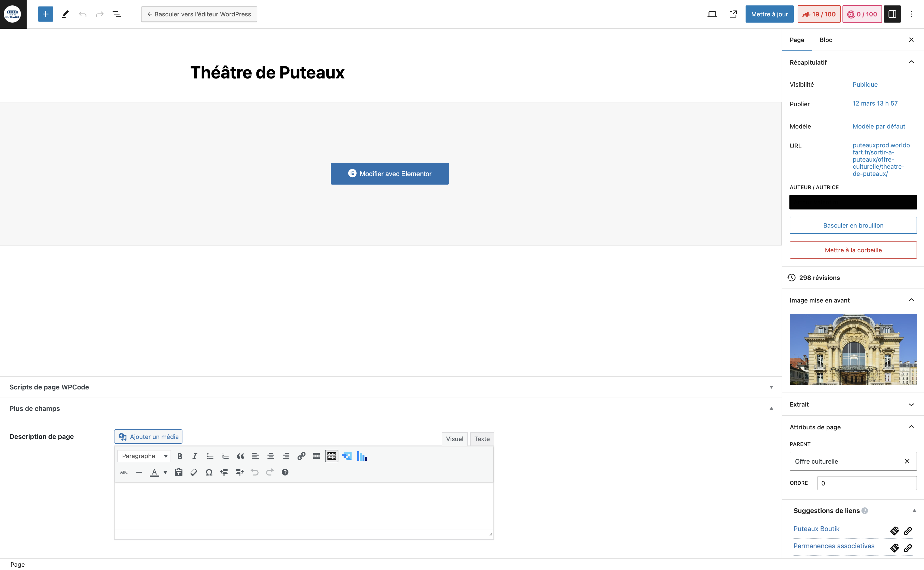Click the laptop preview device icon

712,14
